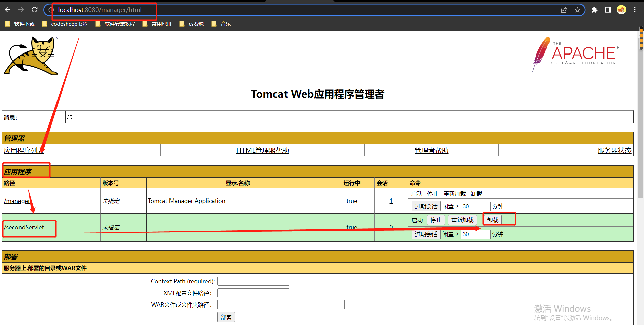644x325 pixels.
Task: Open the /manager application path link
Action: pos(17,201)
